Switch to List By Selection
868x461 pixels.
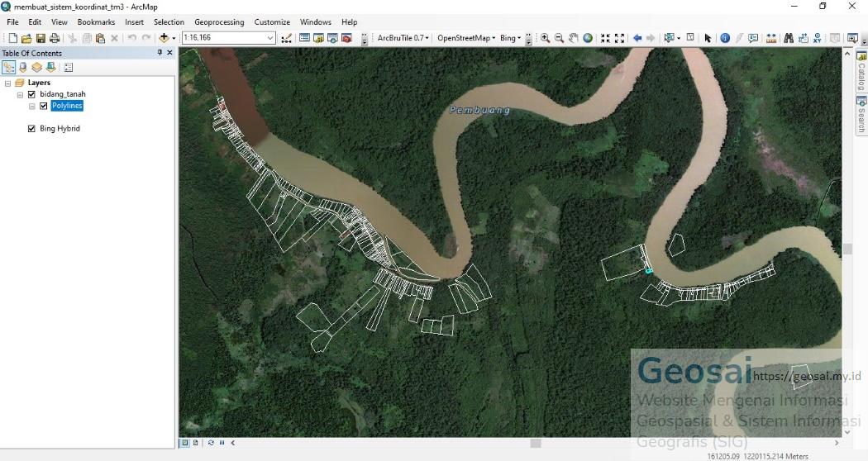click(51, 68)
